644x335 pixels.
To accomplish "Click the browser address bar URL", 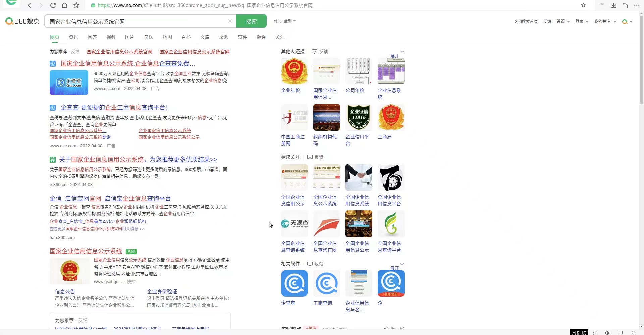I will pos(205,5).
